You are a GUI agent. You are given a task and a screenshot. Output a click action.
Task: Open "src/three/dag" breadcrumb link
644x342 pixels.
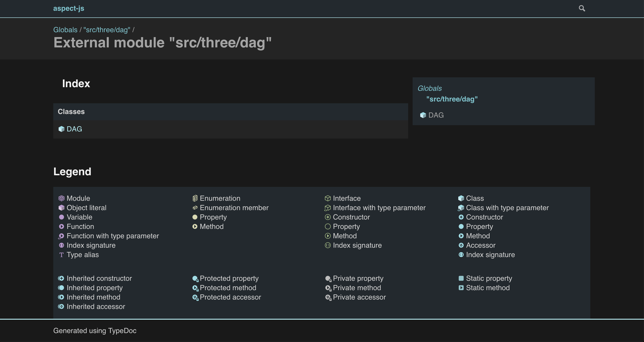coord(107,30)
